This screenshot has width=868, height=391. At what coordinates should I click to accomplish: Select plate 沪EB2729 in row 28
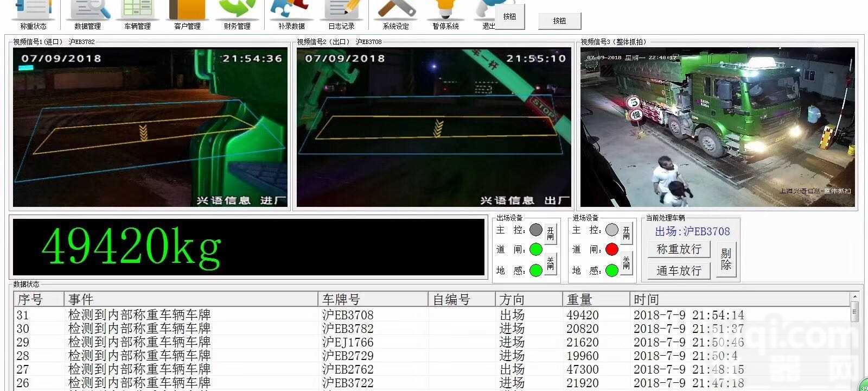(x=347, y=356)
